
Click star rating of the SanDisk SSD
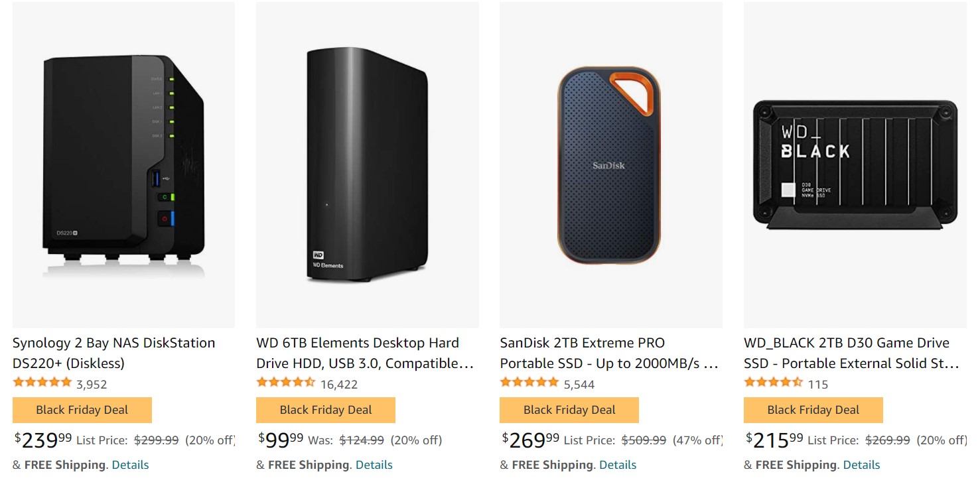(x=529, y=383)
